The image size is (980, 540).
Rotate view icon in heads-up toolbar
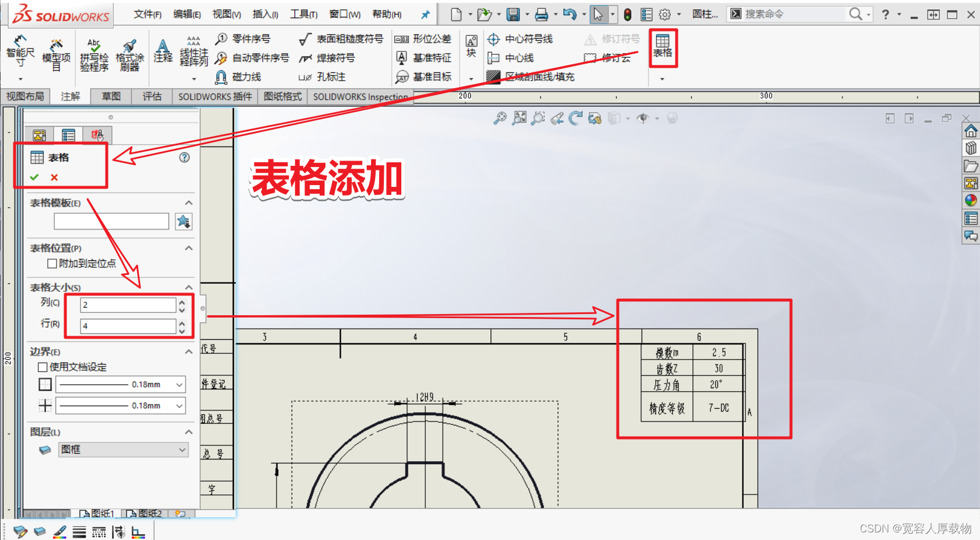click(576, 118)
